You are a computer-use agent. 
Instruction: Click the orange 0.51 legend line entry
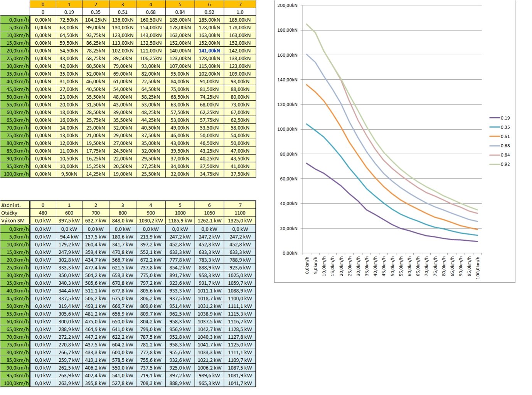pyautogui.click(x=500, y=137)
